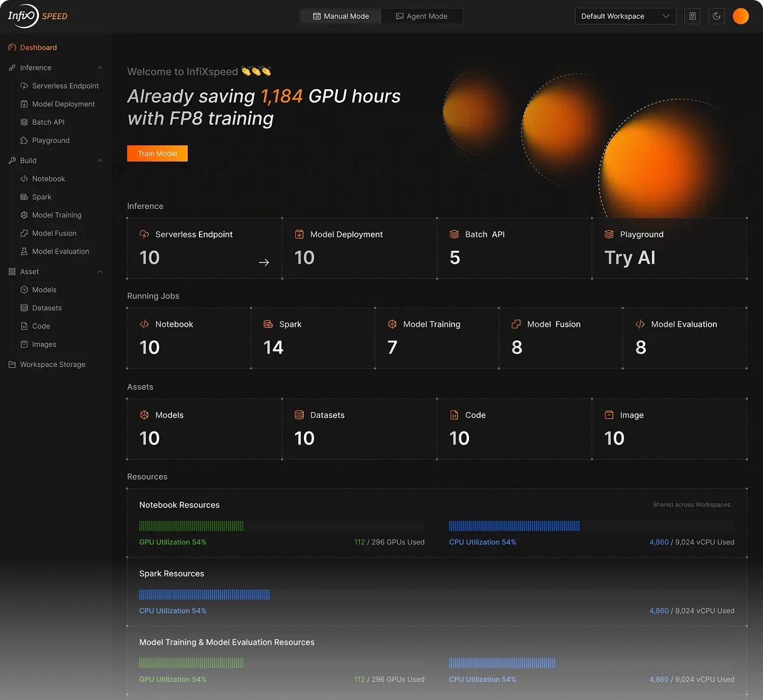The image size is (763, 700).
Task: Open Serverless Endpoint in sidebar
Action: pos(60,86)
